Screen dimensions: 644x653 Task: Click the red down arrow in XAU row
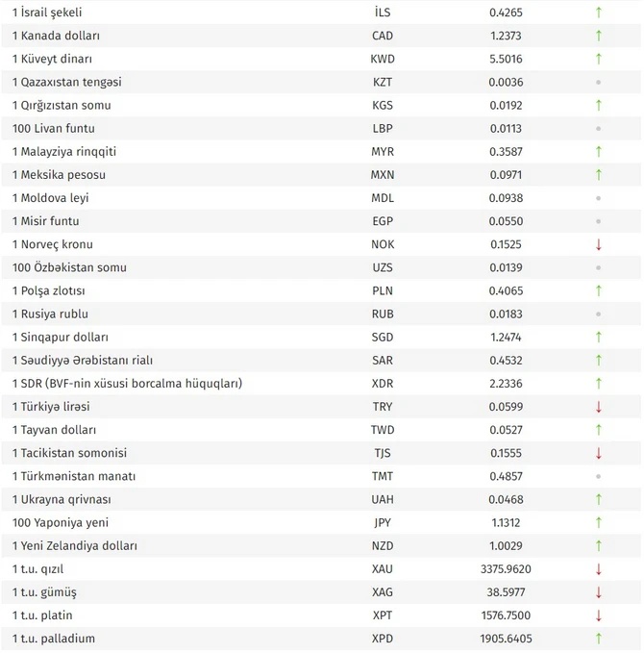[599, 569]
